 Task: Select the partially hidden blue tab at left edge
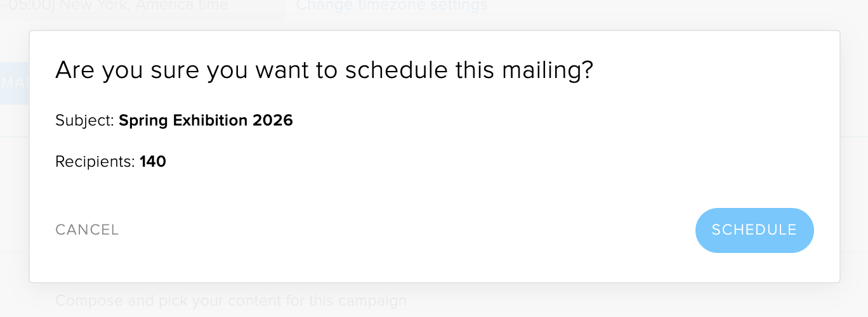click(x=13, y=83)
